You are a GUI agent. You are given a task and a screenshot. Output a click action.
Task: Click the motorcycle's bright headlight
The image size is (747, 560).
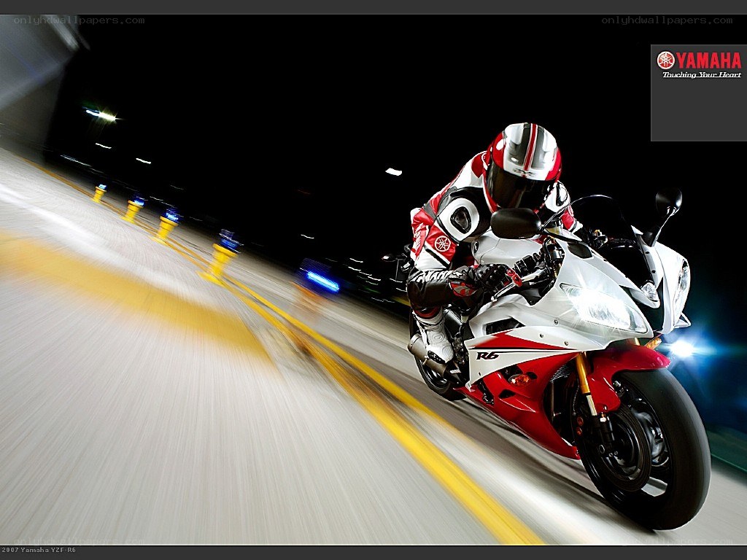click(604, 308)
